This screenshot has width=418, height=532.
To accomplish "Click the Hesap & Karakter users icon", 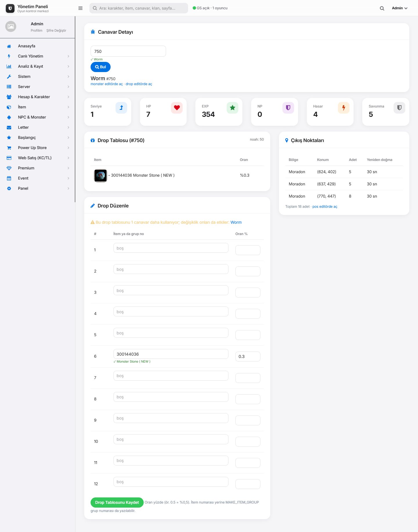I will tap(9, 97).
